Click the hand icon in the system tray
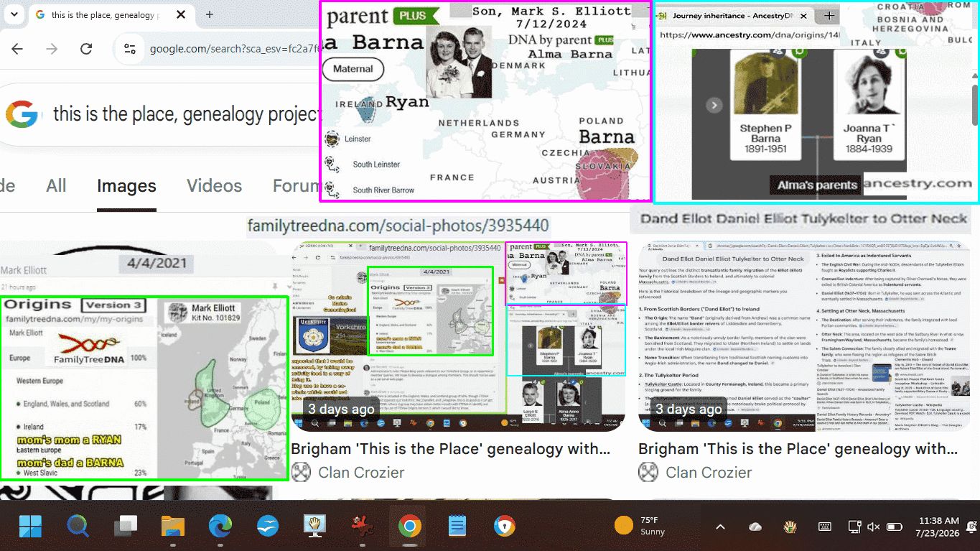 tap(790, 527)
